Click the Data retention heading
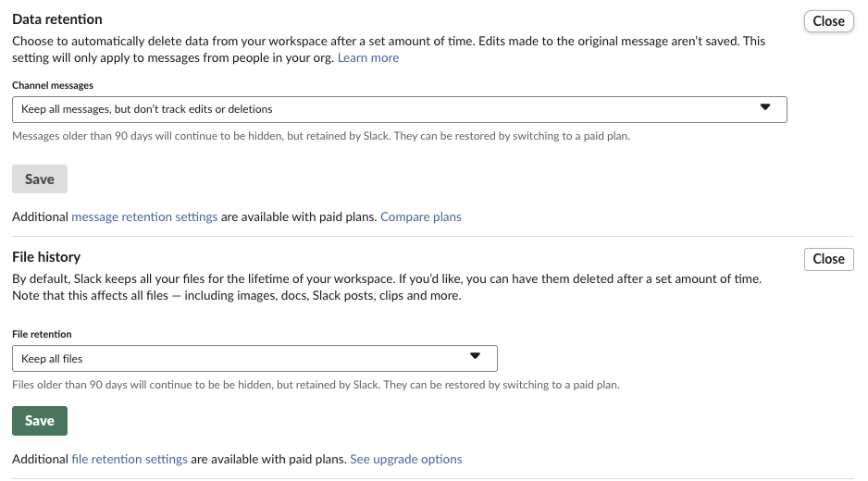 57,19
